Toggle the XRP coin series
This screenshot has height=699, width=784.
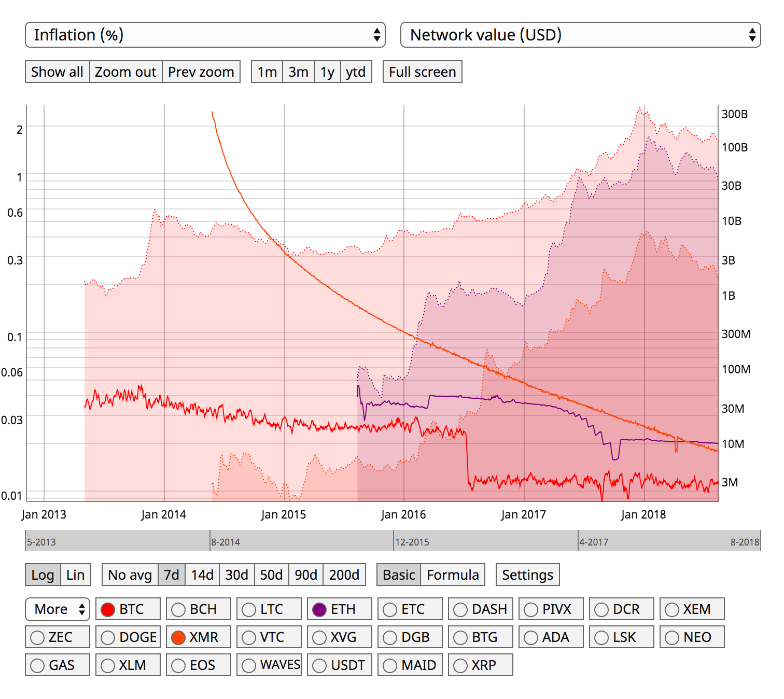click(x=481, y=665)
